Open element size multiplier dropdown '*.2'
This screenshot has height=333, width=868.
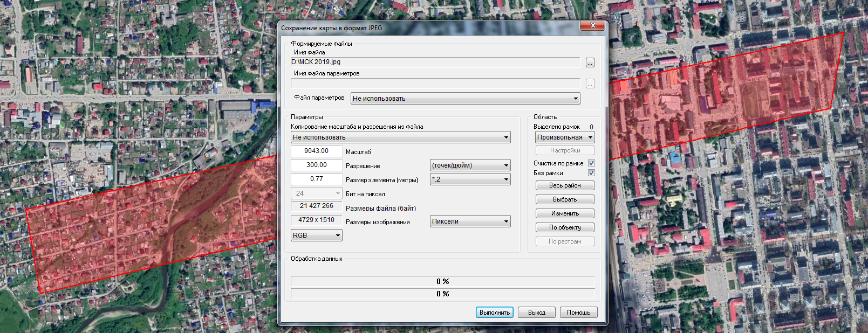470,179
